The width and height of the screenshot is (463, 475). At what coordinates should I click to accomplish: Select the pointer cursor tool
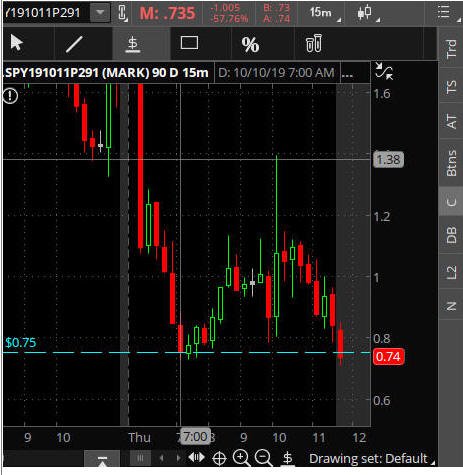16,43
